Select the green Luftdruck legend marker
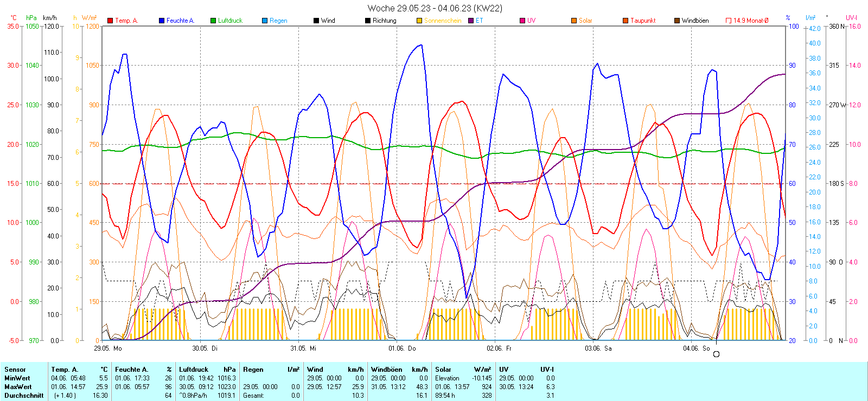The image size is (868, 401). point(213,21)
